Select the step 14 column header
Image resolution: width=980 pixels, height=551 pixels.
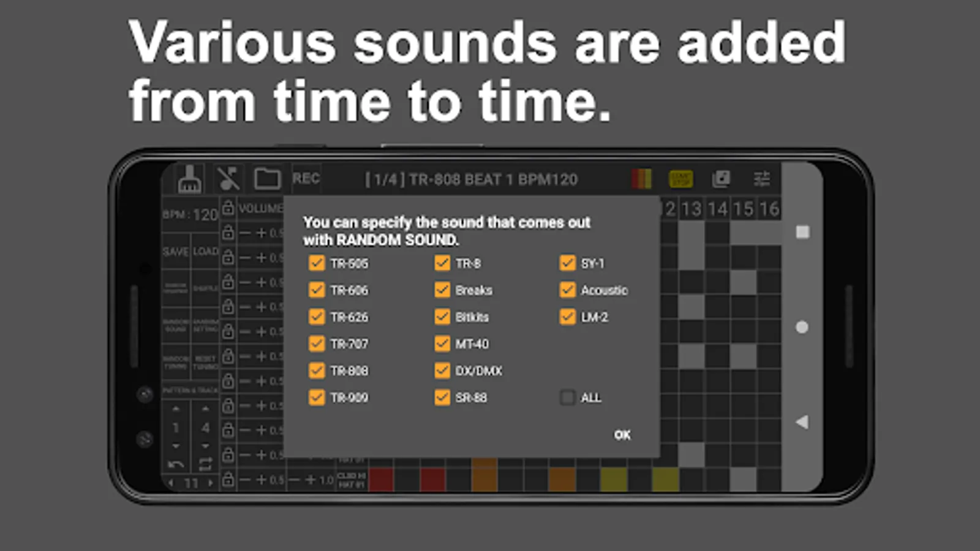pyautogui.click(x=717, y=209)
